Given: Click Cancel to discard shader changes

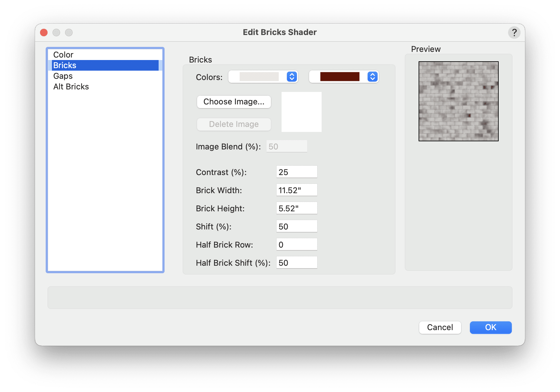Looking at the screenshot, I should tap(440, 327).
